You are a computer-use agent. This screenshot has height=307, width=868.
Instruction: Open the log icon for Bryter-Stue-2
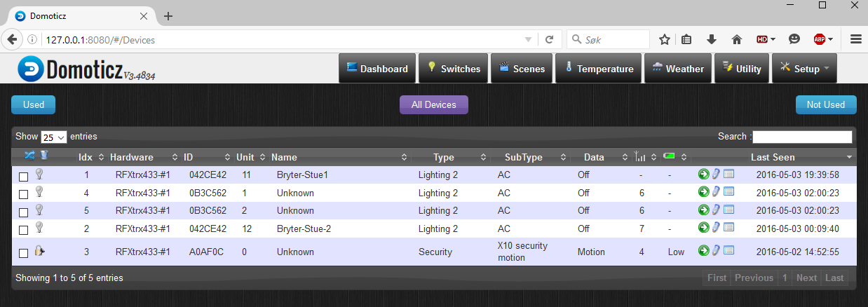point(728,227)
